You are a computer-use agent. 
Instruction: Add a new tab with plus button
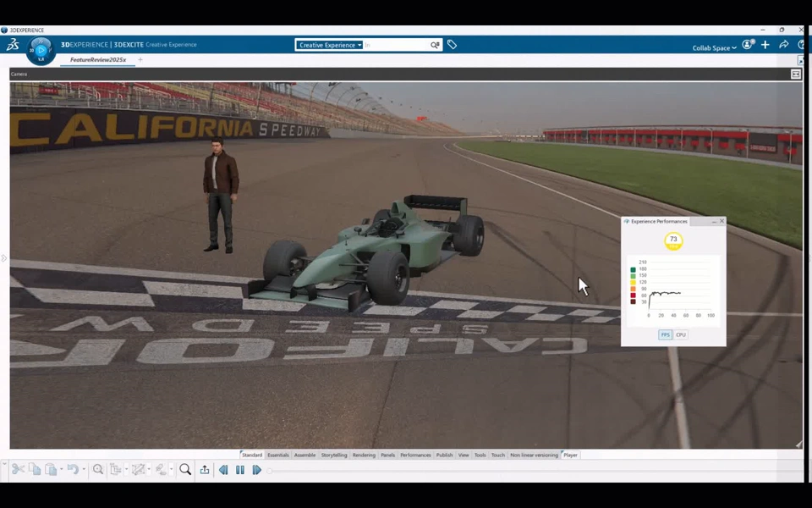tap(140, 60)
